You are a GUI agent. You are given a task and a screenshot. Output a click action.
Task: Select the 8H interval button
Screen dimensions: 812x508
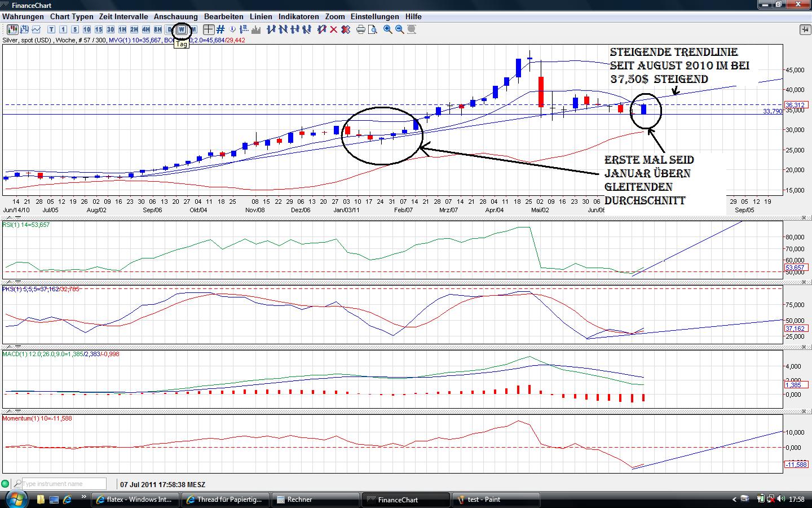158,29
